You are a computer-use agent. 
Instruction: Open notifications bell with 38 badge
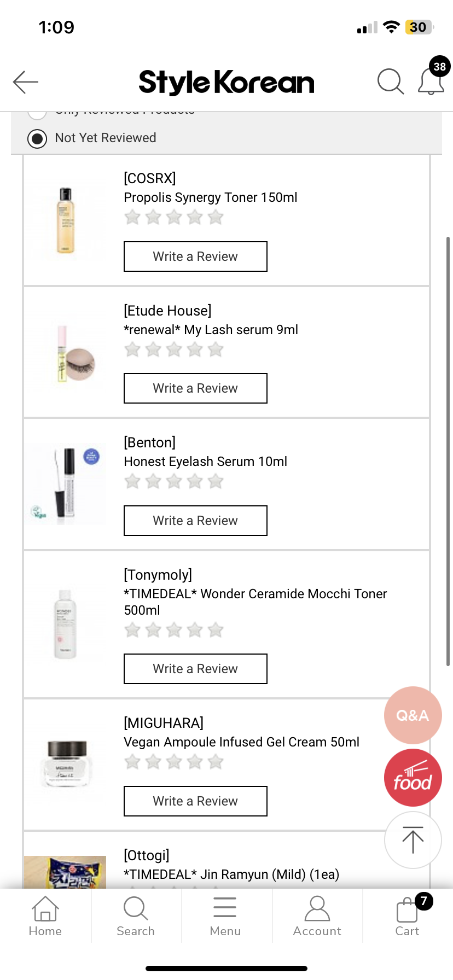[x=431, y=81]
